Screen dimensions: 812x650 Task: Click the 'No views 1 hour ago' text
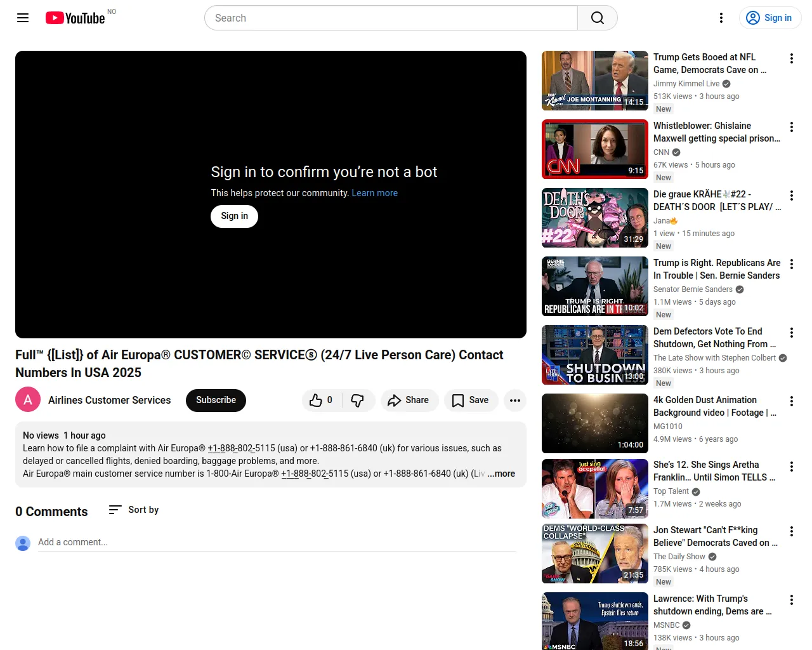click(x=64, y=435)
